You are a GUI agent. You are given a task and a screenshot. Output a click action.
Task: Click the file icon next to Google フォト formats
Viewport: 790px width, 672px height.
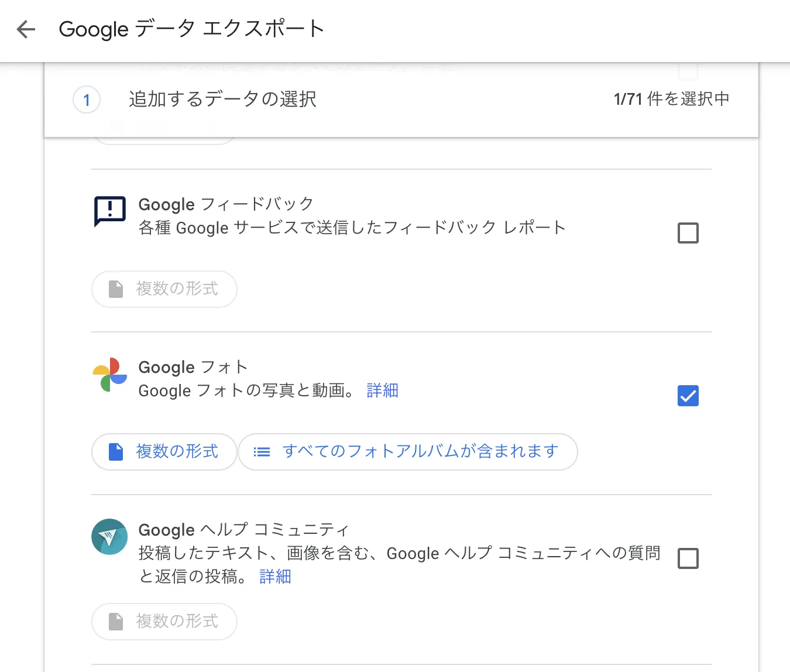pyautogui.click(x=115, y=452)
